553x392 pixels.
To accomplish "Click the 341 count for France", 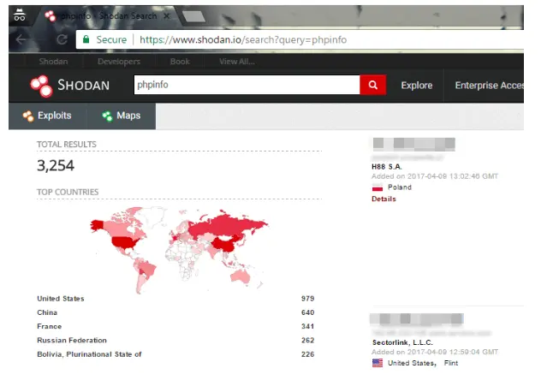I will (307, 326).
